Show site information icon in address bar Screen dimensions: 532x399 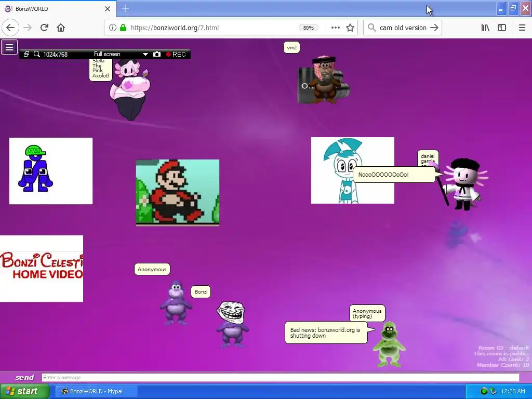pyautogui.click(x=112, y=28)
